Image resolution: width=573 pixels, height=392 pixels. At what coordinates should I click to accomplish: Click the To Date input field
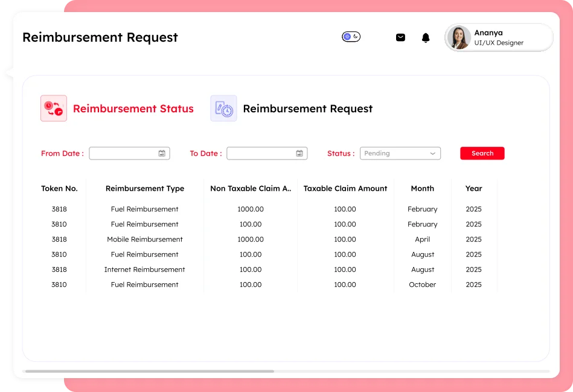(261, 153)
